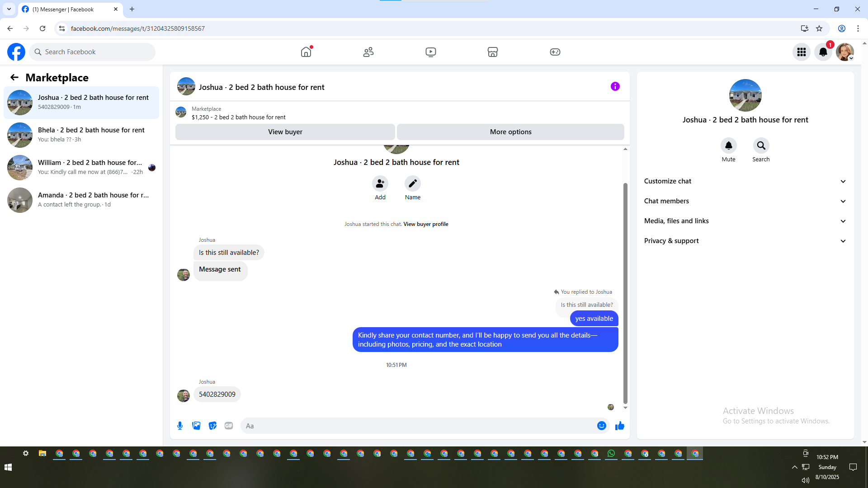Open the sticker picker icon
Screen dimensions: 868x488
pyautogui.click(x=212, y=426)
